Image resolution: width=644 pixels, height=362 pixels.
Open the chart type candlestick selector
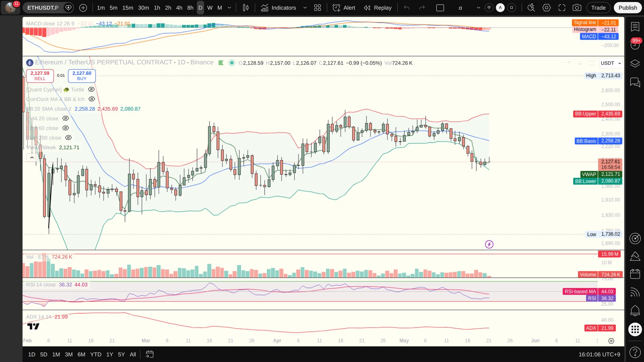coord(246,8)
